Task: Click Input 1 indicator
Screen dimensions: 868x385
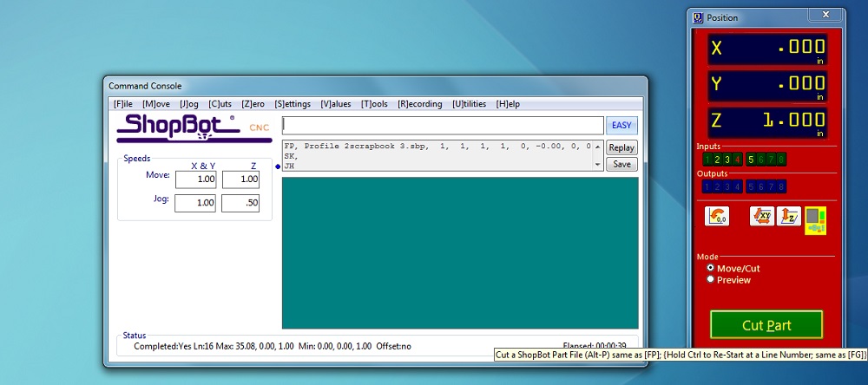Action: pyautogui.click(x=707, y=160)
